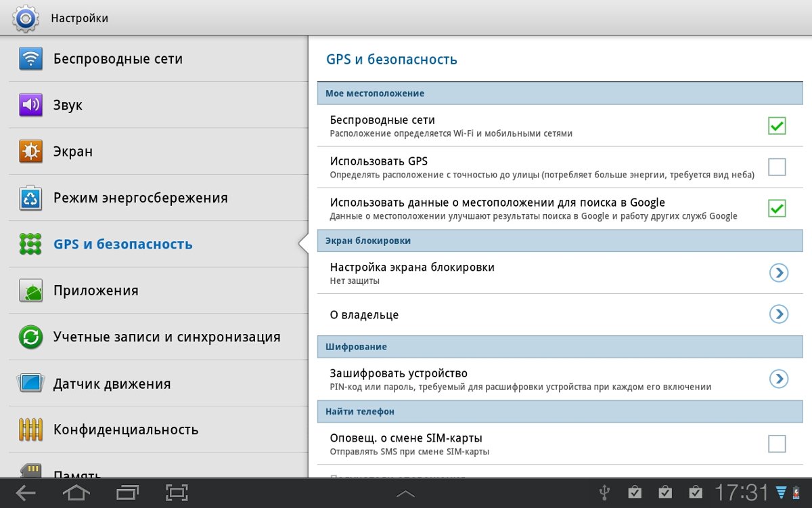812x508 pixels.
Task: Tap the Settings gear icon in title bar
Action: coord(26,18)
